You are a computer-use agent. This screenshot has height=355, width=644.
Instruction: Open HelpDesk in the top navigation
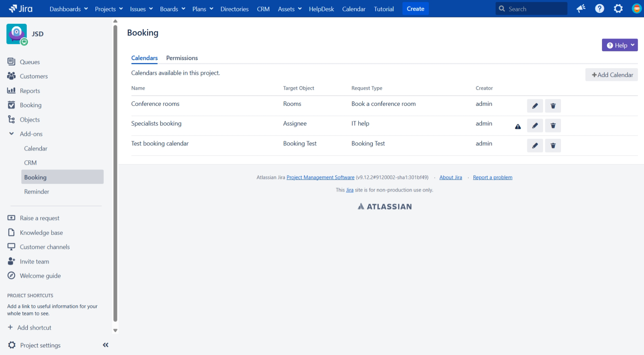321,9
